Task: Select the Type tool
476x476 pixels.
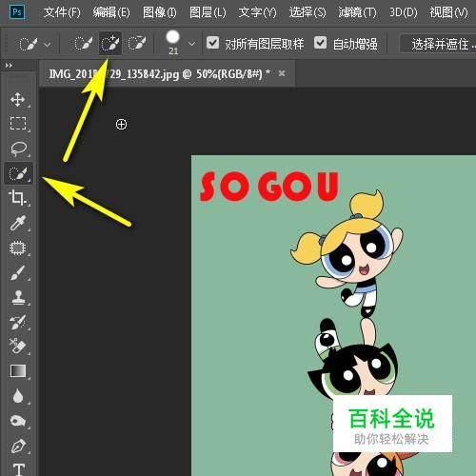Action: tap(19, 469)
